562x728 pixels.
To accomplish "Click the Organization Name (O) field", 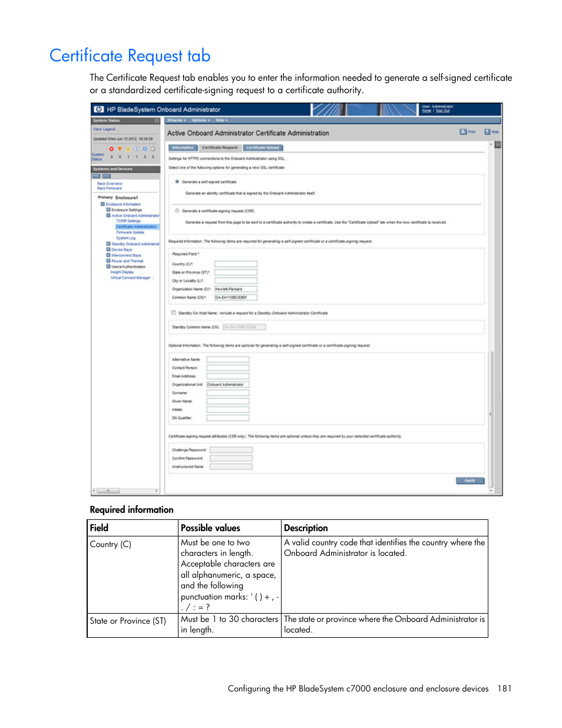I will (236, 289).
